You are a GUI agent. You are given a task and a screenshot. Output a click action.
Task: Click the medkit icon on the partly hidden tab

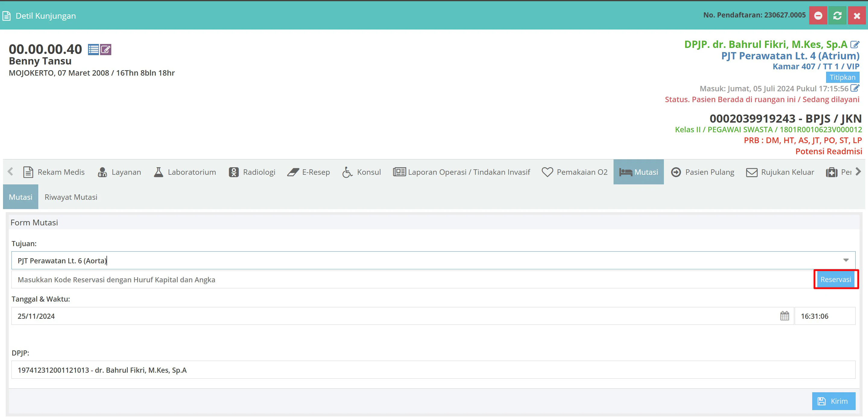pyautogui.click(x=831, y=172)
